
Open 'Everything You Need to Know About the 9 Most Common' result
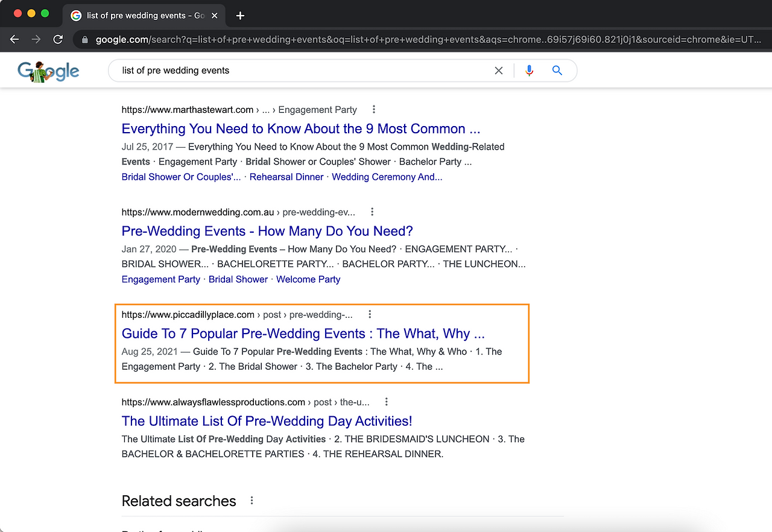(301, 128)
